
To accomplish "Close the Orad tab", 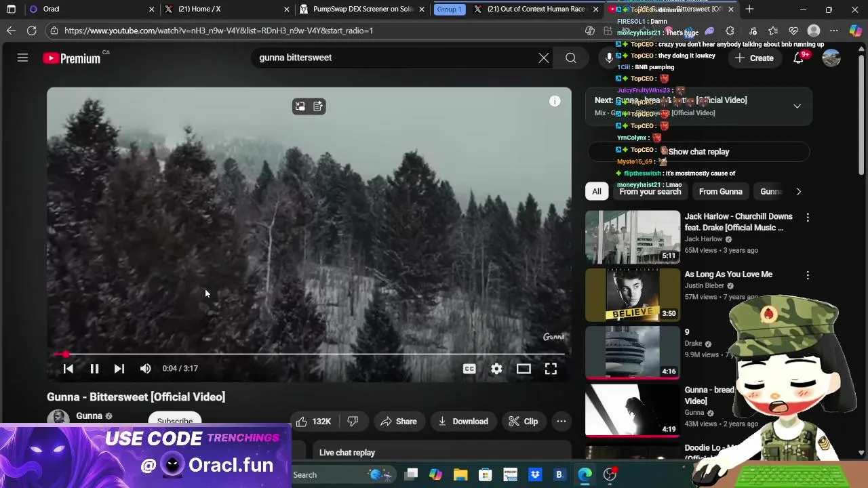I will point(151,9).
